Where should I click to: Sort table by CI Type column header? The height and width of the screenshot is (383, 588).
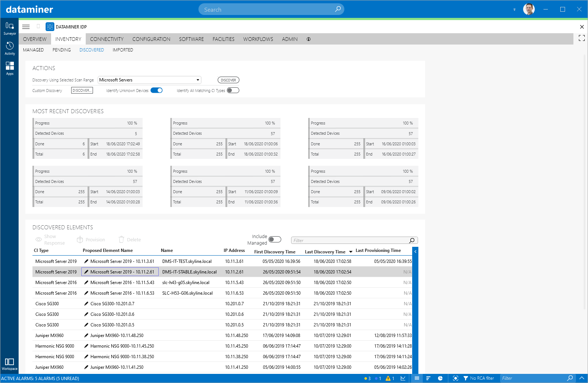[41, 250]
